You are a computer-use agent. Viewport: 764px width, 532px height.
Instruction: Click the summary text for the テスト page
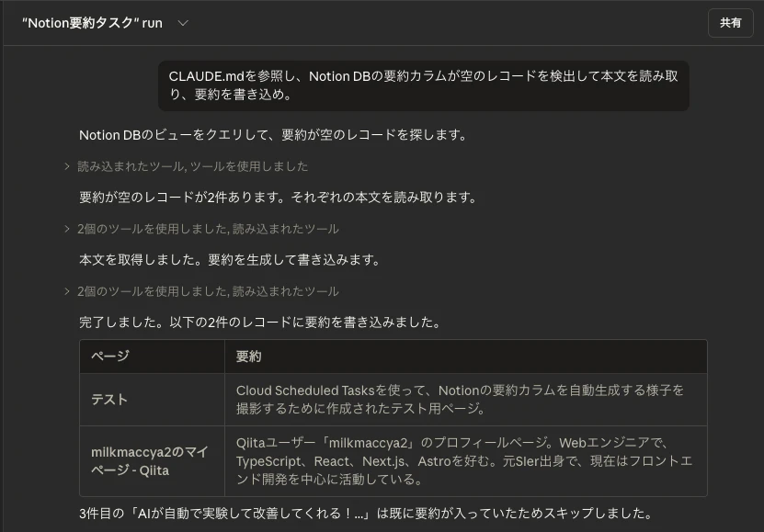tap(460, 399)
